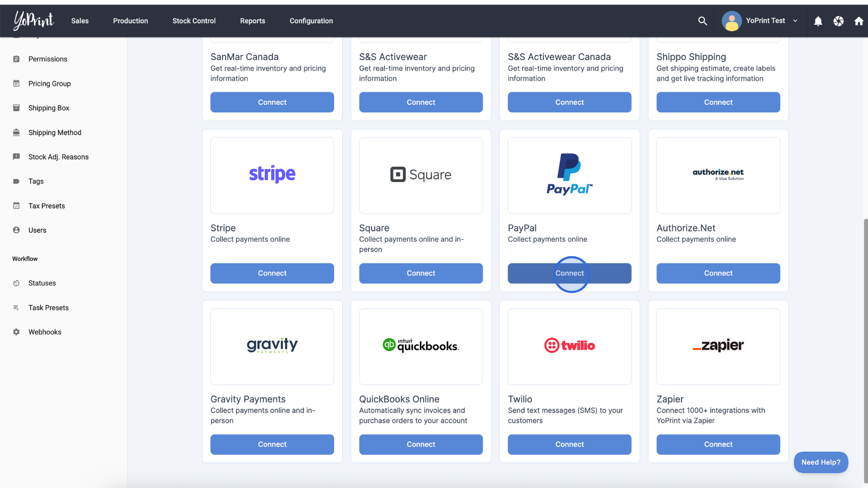Click the Webhooks gear icon
Screen dimensions: 868x488
tap(16, 332)
